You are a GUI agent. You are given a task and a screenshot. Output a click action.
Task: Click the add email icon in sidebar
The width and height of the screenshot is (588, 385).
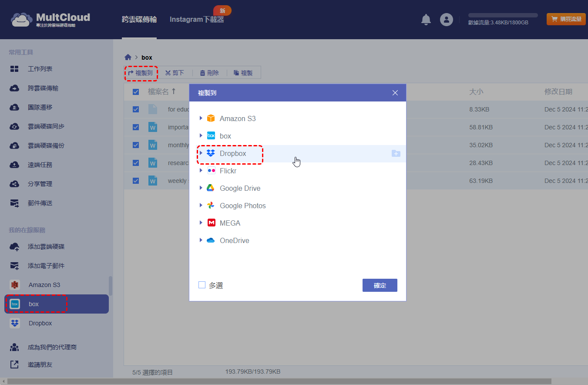pyautogui.click(x=14, y=266)
